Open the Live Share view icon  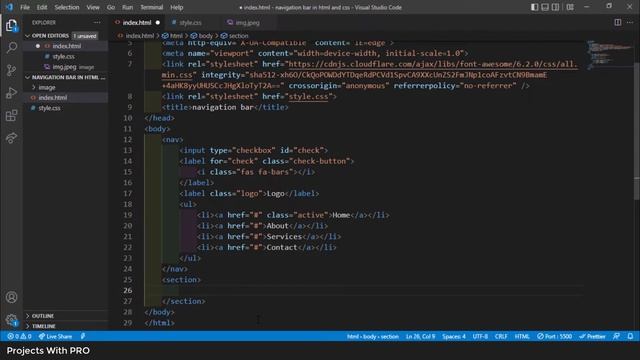coord(11,138)
